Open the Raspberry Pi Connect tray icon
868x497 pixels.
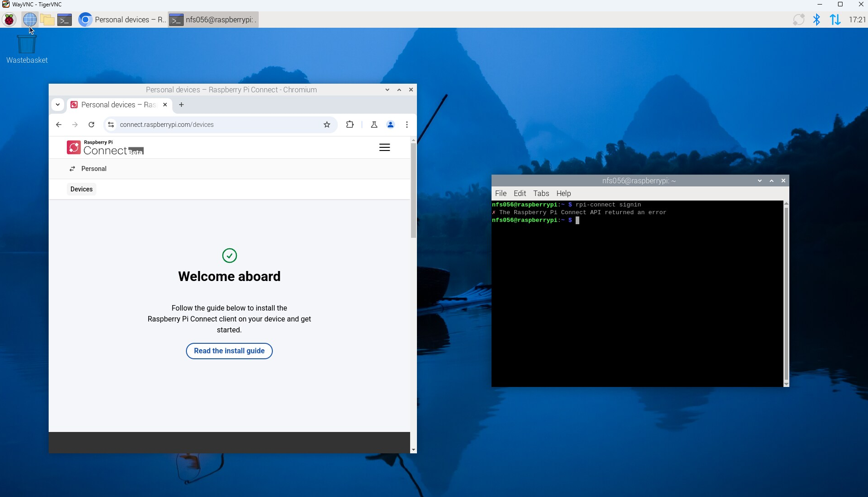point(798,20)
